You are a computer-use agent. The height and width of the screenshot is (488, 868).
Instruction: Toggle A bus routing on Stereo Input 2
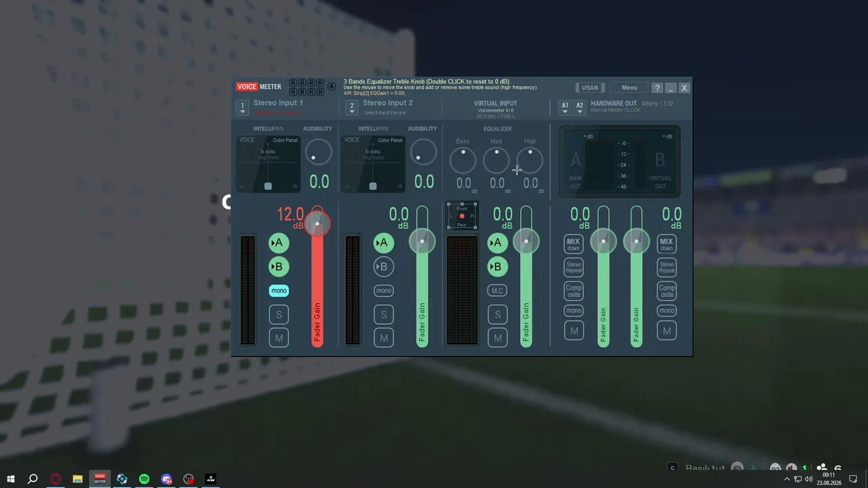384,243
